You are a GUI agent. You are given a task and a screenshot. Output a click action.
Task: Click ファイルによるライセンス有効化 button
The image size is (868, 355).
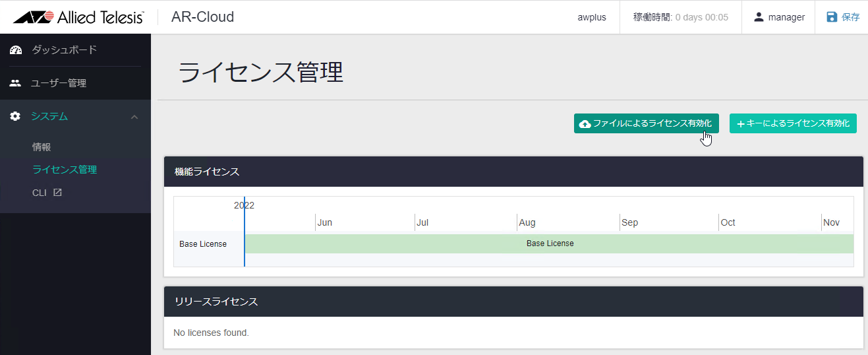647,123
